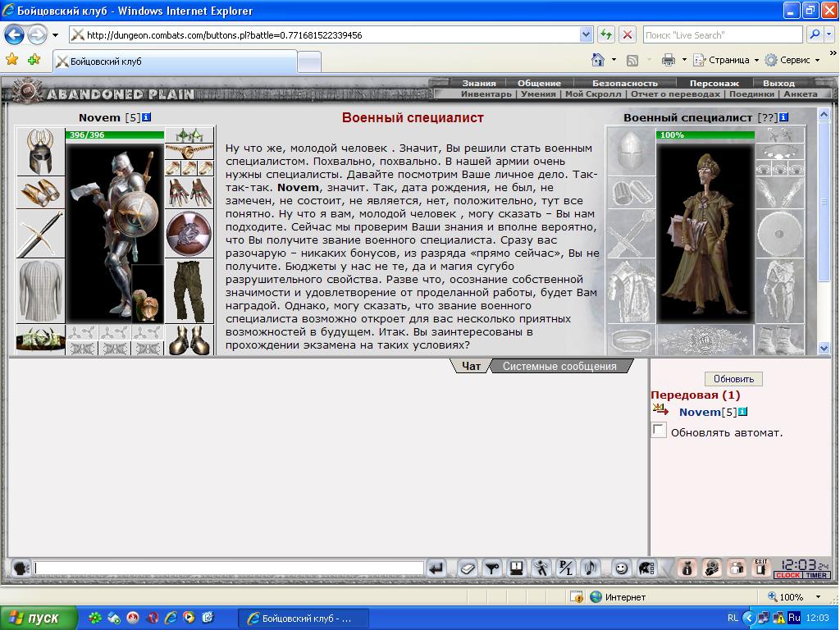Click the speaking head icon beside chat input

(21, 568)
